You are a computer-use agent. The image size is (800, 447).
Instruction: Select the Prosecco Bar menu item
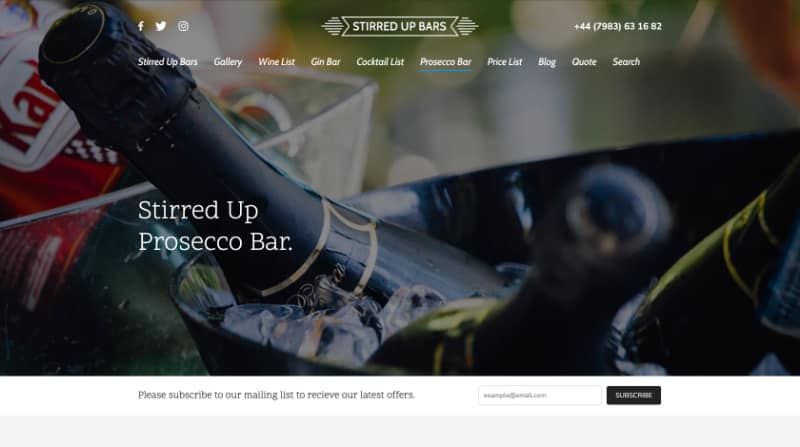pos(445,62)
